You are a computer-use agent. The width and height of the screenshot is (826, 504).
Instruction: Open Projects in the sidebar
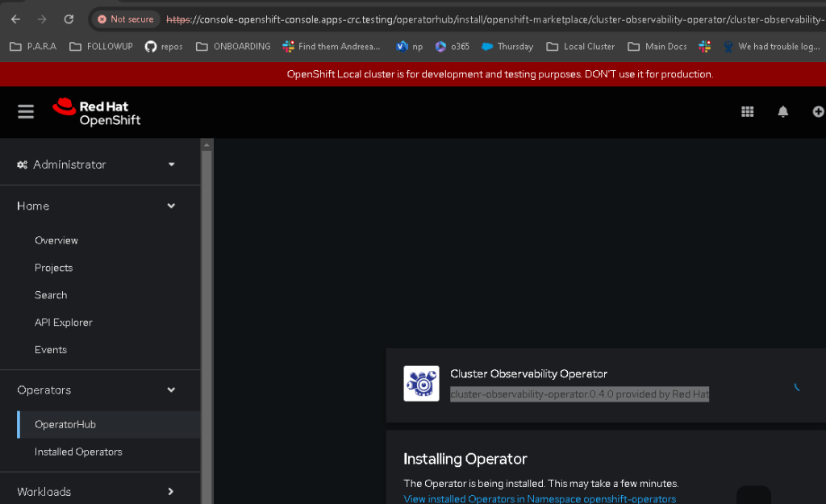tap(54, 268)
